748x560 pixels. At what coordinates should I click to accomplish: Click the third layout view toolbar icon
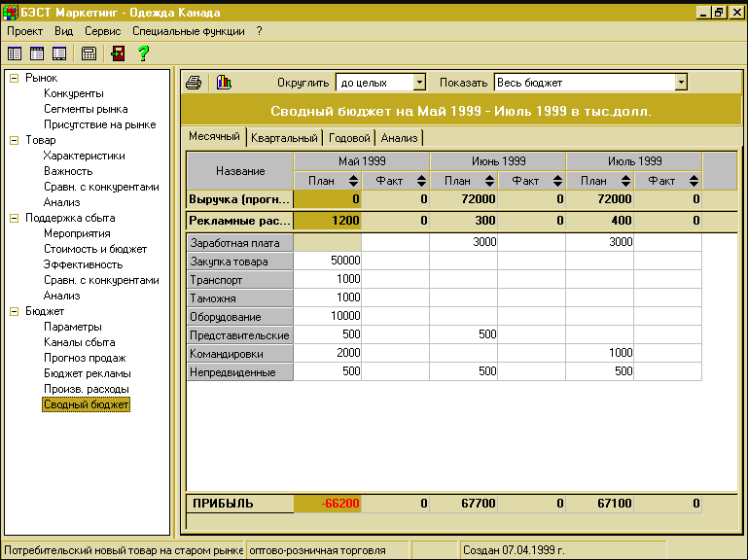tap(59, 53)
